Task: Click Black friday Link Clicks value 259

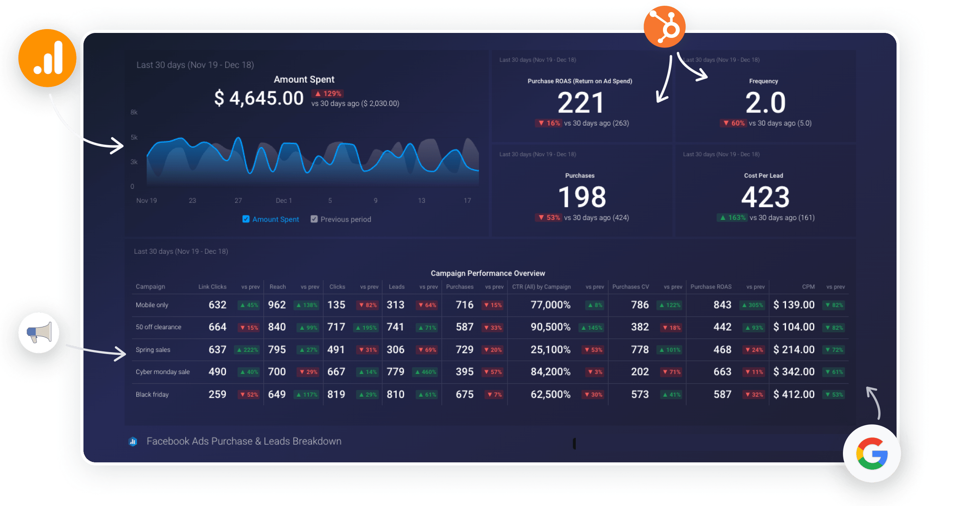Action: [217, 394]
